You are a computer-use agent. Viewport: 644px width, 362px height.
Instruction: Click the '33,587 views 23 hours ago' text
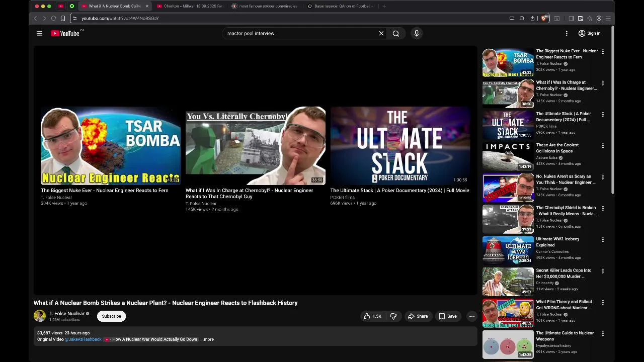63,333
